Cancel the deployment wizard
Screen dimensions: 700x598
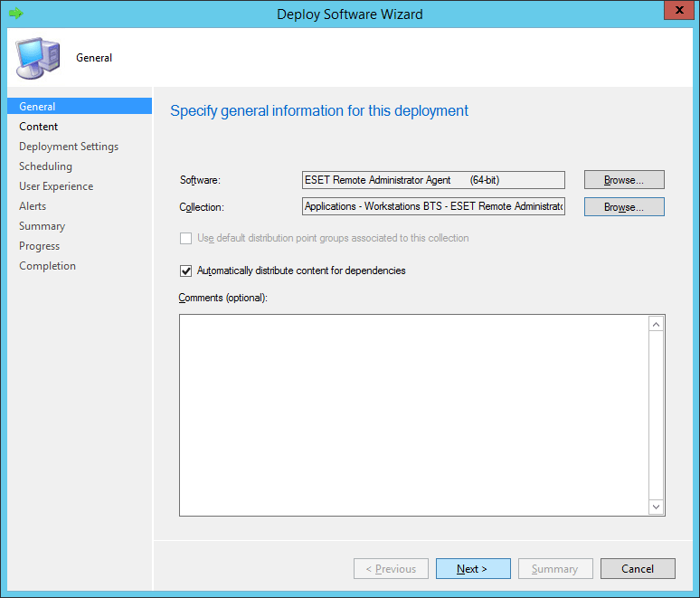click(x=638, y=569)
